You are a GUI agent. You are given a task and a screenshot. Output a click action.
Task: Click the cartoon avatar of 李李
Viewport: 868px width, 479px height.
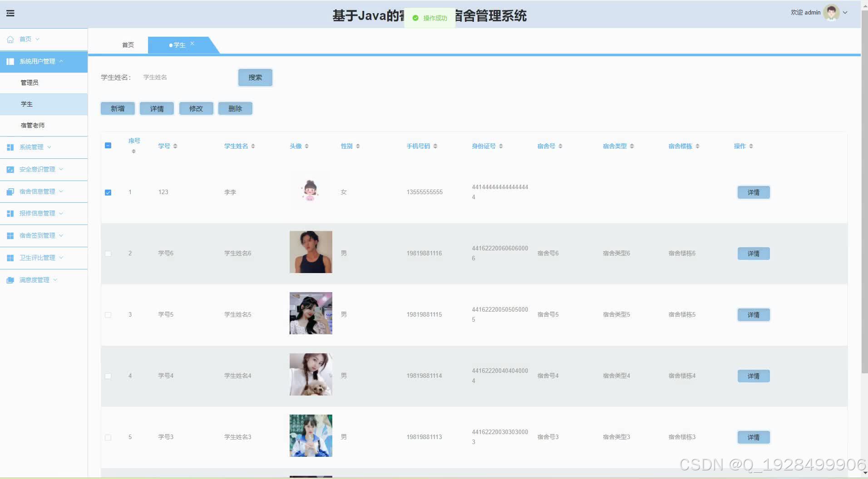311,191
